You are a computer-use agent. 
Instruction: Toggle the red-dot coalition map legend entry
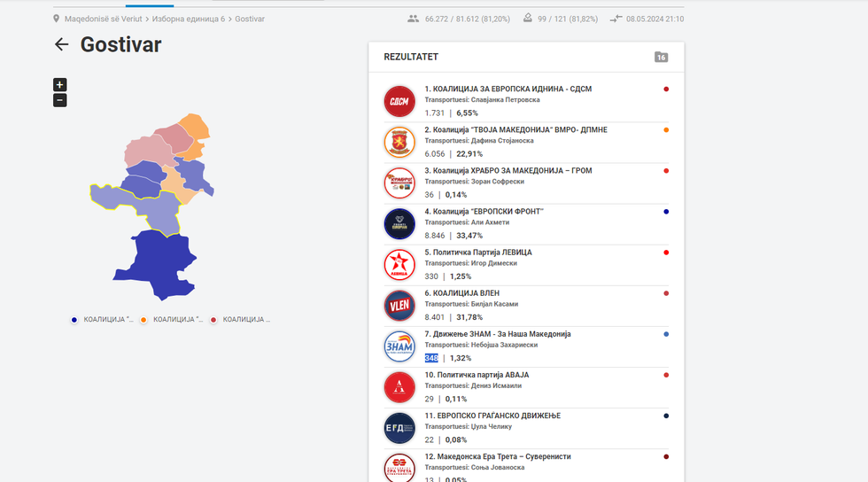pyautogui.click(x=240, y=320)
